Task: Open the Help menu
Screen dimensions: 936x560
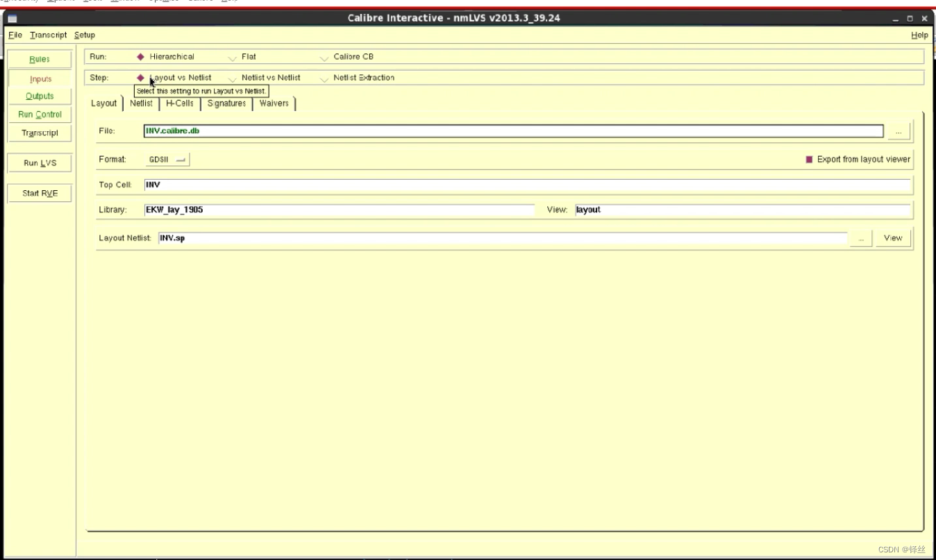Action: [919, 35]
